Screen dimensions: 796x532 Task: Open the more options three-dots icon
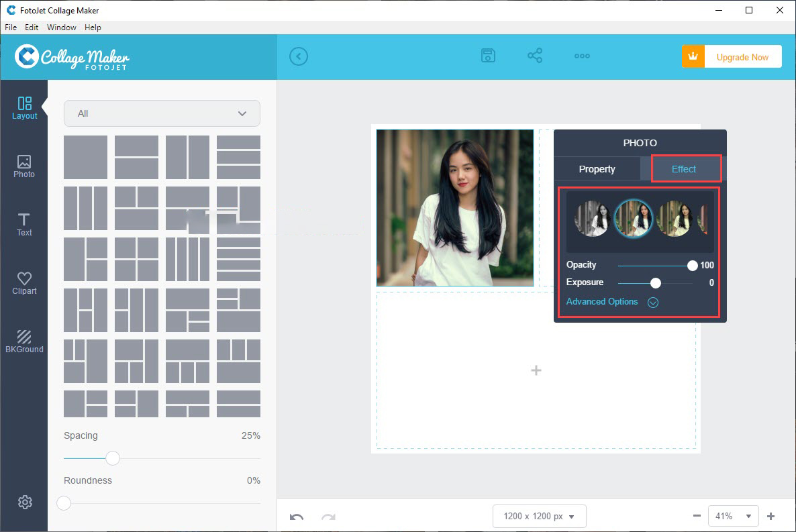[582, 56]
